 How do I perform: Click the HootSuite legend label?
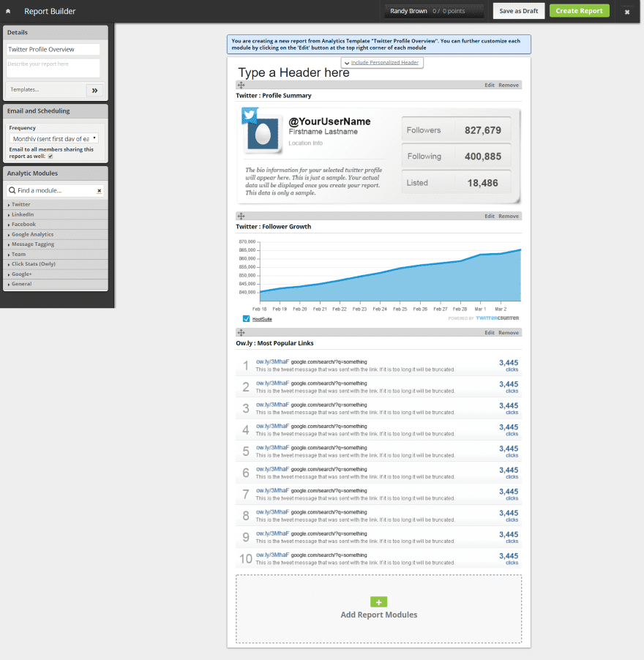tap(262, 320)
